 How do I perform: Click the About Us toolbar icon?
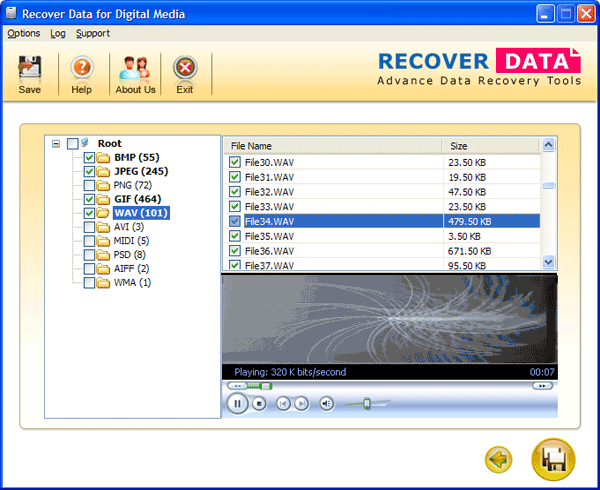[x=135, y=68]
